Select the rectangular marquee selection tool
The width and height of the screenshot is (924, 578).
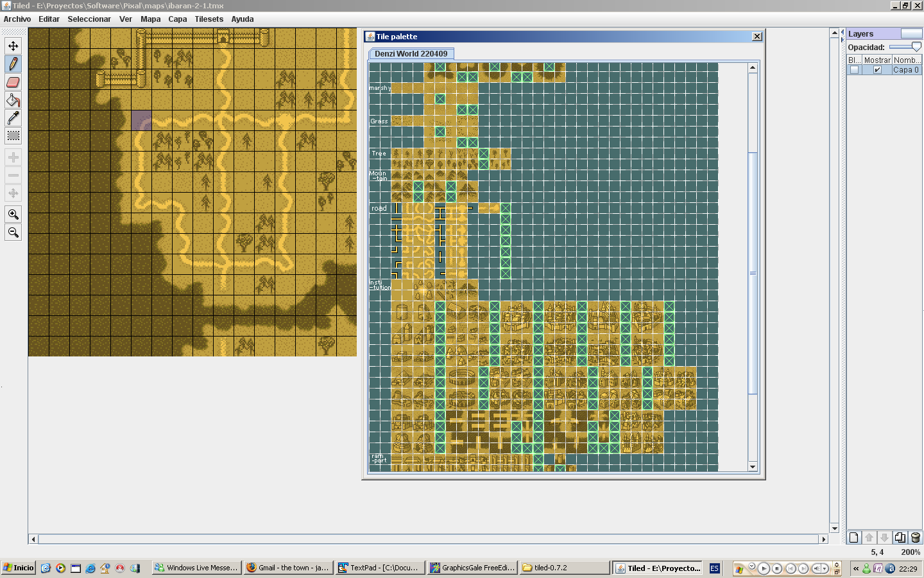13,136
